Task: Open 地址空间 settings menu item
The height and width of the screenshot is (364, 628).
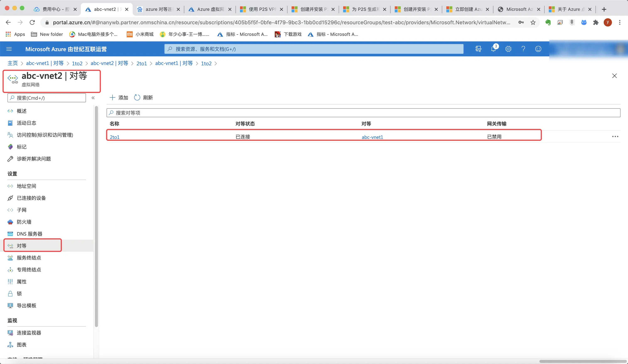Action: pyautogui.click(x=26, y=186)
